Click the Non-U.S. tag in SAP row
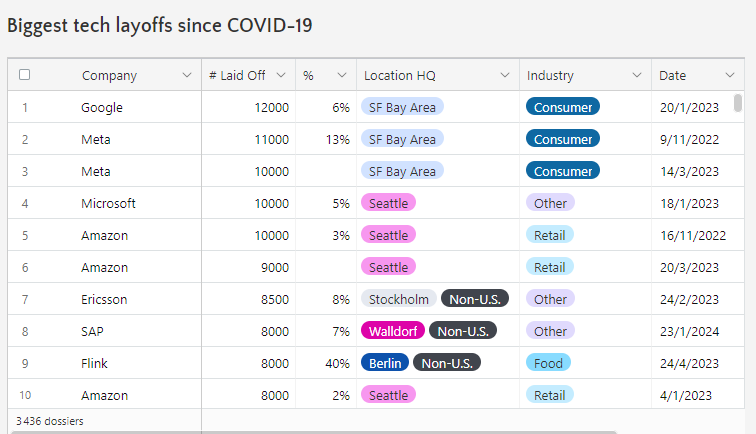Viewport: 756px width, 434px height. pos(463,331)
